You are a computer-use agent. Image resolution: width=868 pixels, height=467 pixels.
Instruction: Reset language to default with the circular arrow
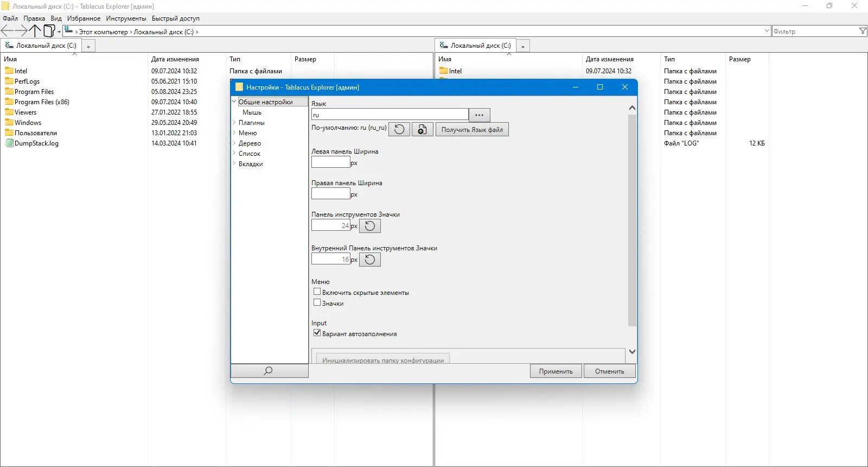coord(399,129)
